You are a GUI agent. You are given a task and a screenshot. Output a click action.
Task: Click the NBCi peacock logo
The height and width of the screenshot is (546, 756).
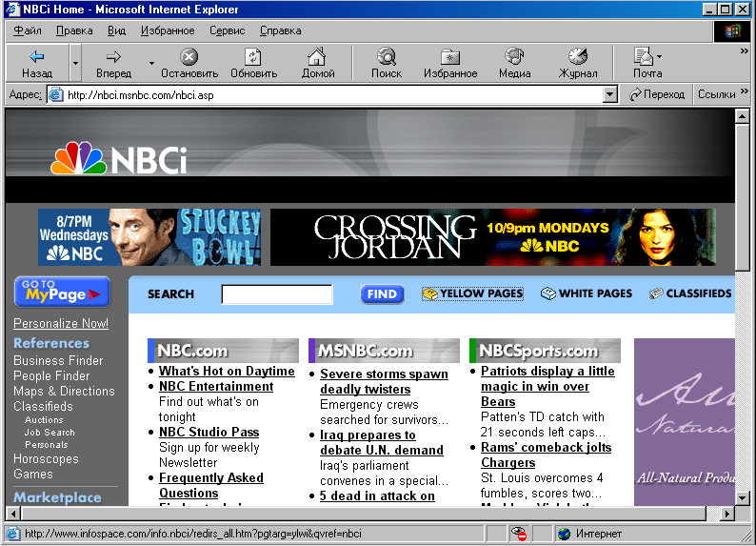(119, 158)
